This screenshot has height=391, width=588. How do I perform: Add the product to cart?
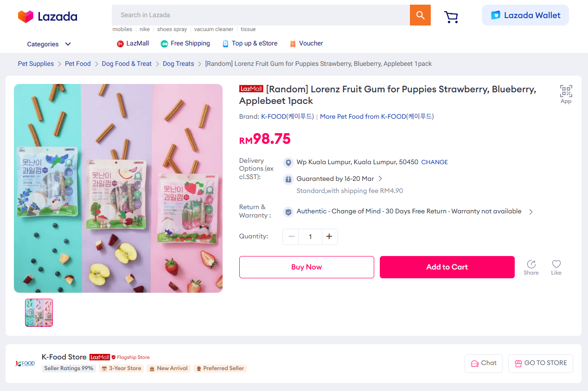coord(447,267)
